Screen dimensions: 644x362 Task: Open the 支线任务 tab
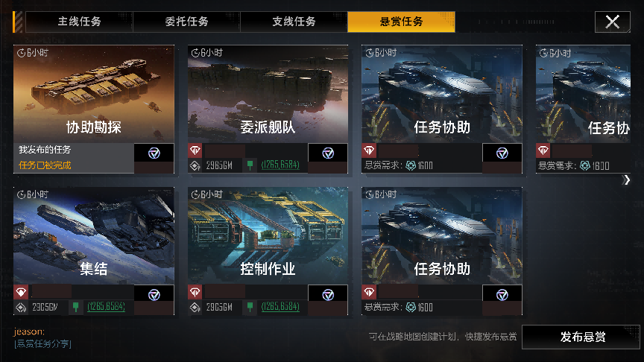(294, 22)
